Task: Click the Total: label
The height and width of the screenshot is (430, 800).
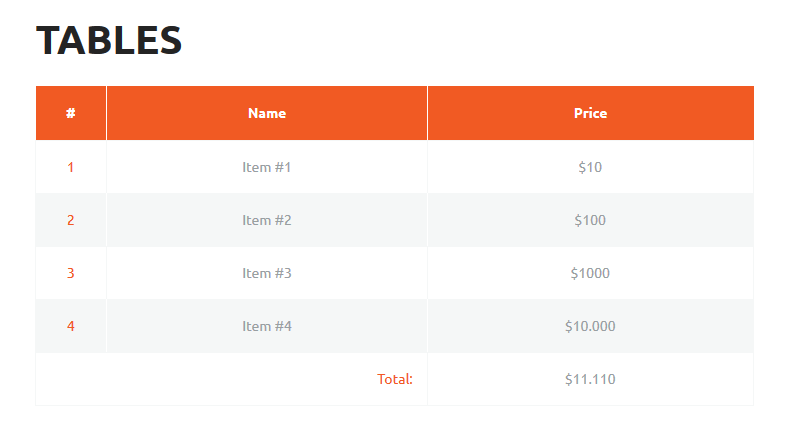Action: click(x=395, y=379)
